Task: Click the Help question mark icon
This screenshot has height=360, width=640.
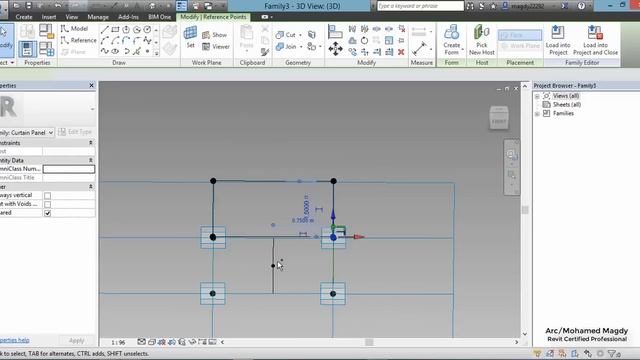Action: coord(581,6)
